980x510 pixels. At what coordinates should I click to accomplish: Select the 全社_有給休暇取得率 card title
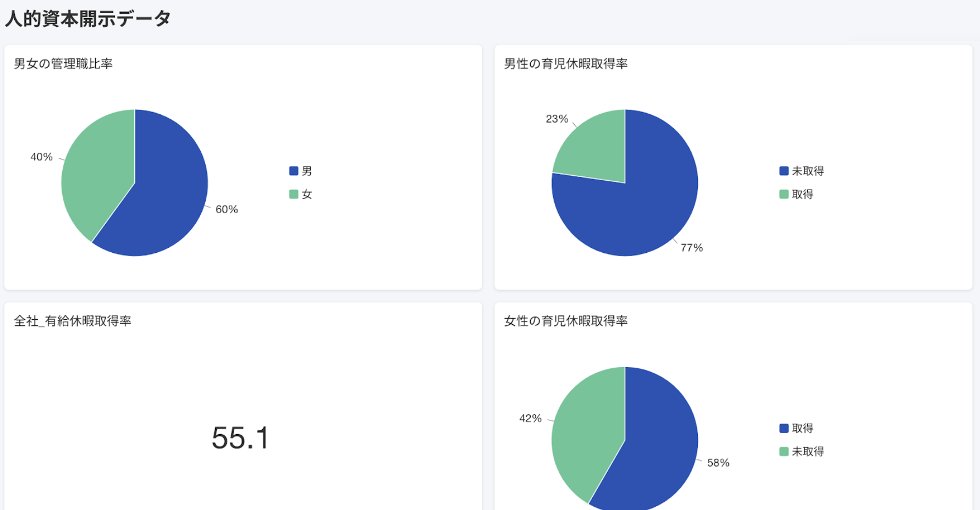click(73, 321)
